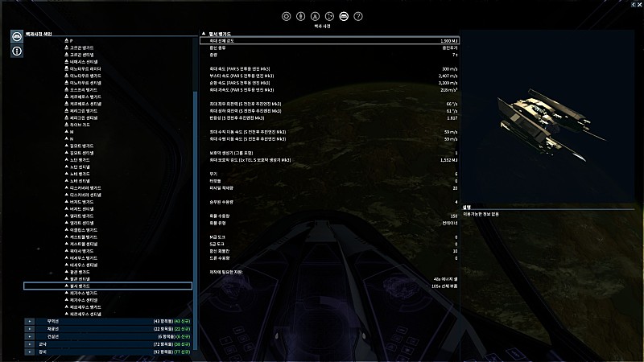The height and width of the screenshot is (362, 644).
Task: Select the 페레그린 센티넬 entry
Action: click(84, 117)
